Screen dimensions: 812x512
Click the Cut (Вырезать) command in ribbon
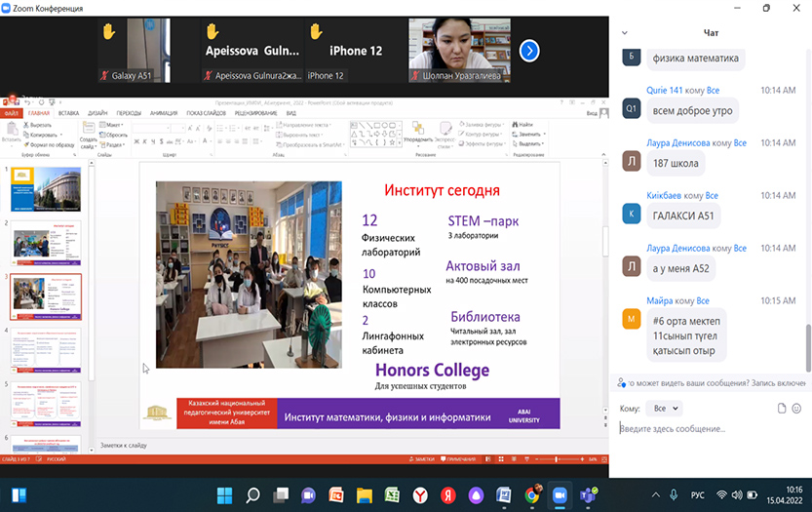pyautogui.click(x=39, y=125)
